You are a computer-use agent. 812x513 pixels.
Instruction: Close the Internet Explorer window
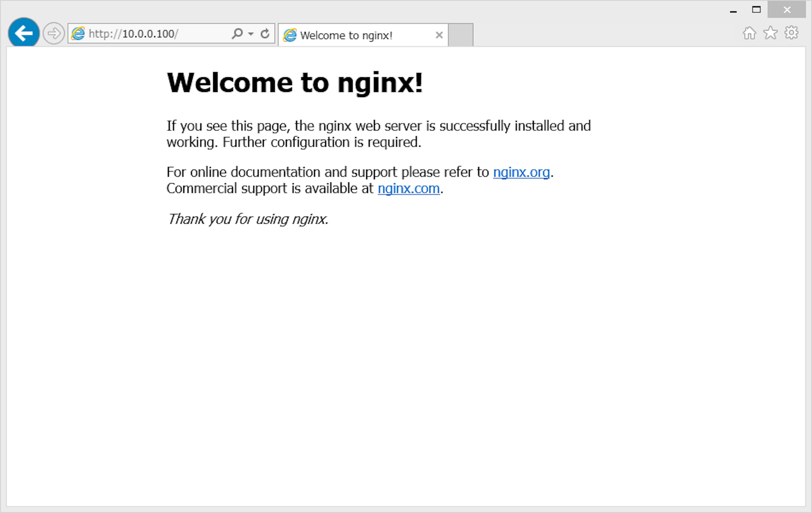point(787,10)
